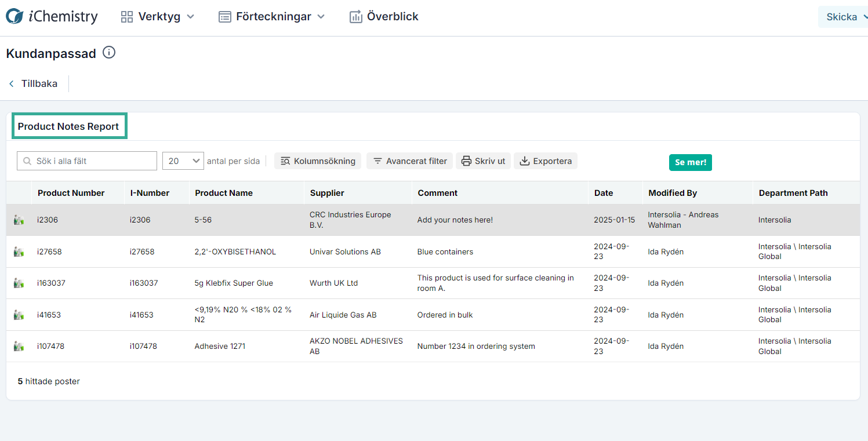Open the Skicka dropdown
Screen dimensions: 868x441
point(843,17)
